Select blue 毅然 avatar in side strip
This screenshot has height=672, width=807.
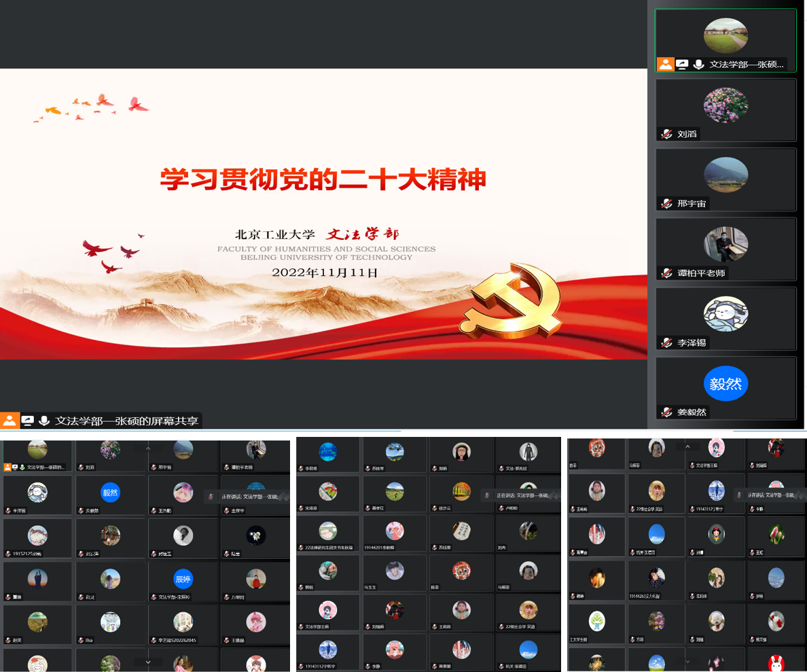coord(725,383)
